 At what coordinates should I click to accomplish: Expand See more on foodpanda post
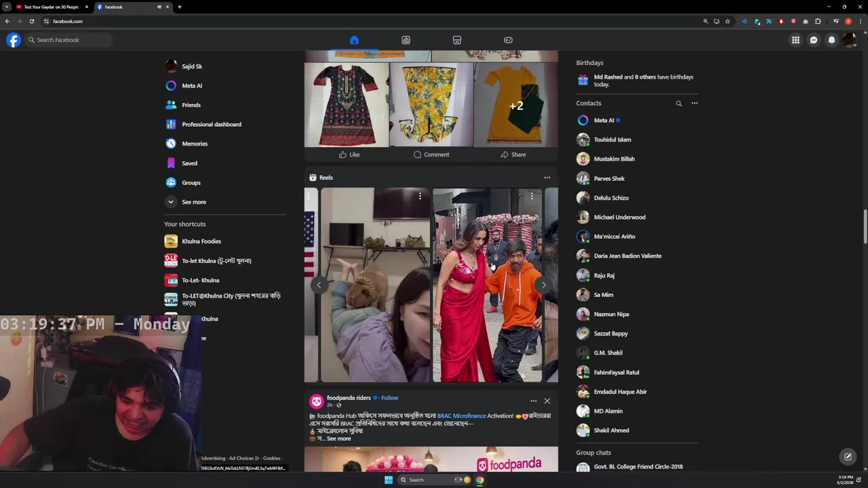click(x=338, y=439)
